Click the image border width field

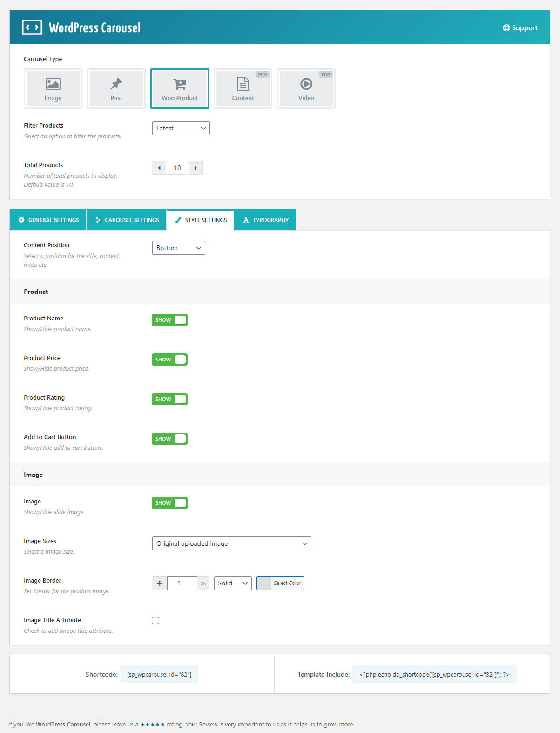(182, 583)
